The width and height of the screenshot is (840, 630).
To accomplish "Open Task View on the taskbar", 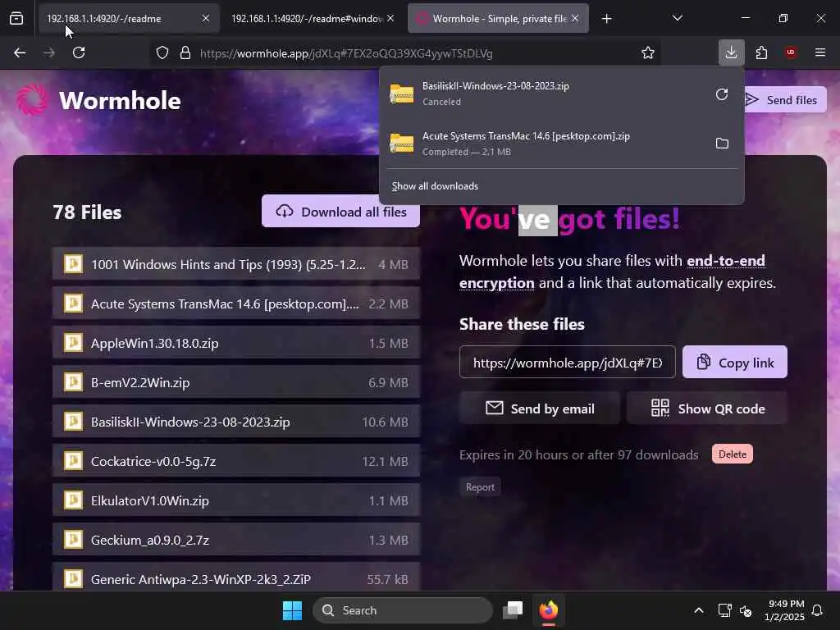I will 514,610.
